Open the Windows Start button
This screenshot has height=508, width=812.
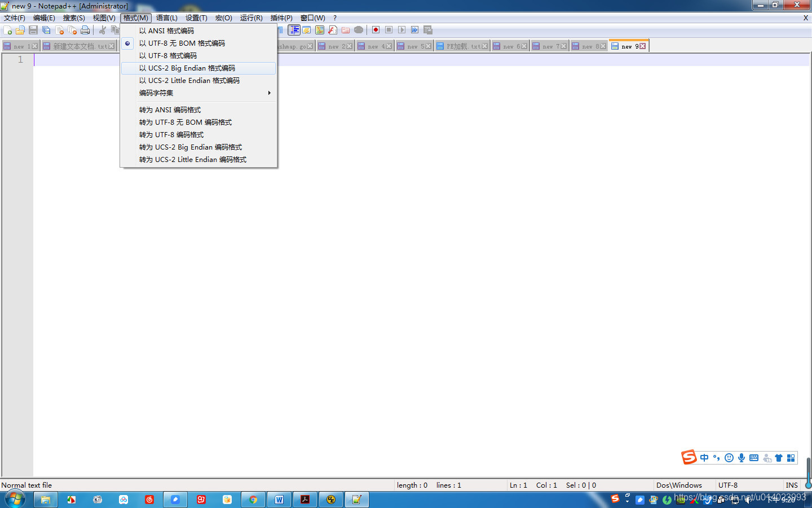pyautogui.click(x=15, y=500)
